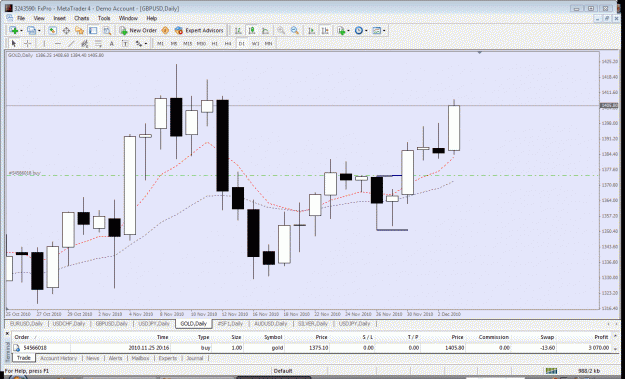Switch to W1 timeframe

(256, 44)
